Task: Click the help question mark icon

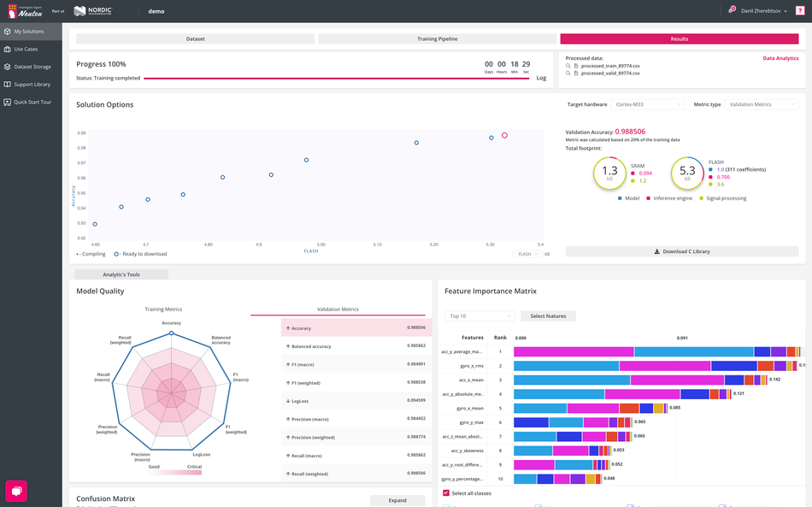Action: coord(800,11)
